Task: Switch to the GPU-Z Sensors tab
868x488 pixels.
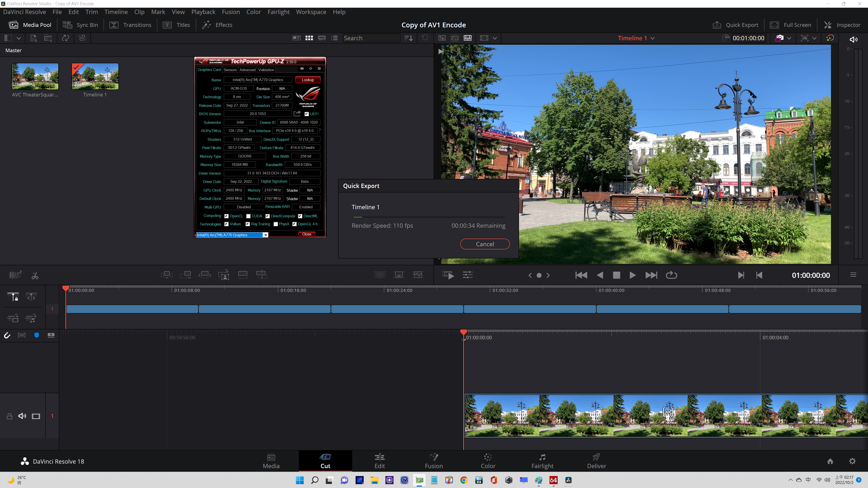Action: [x=230, y=70]
